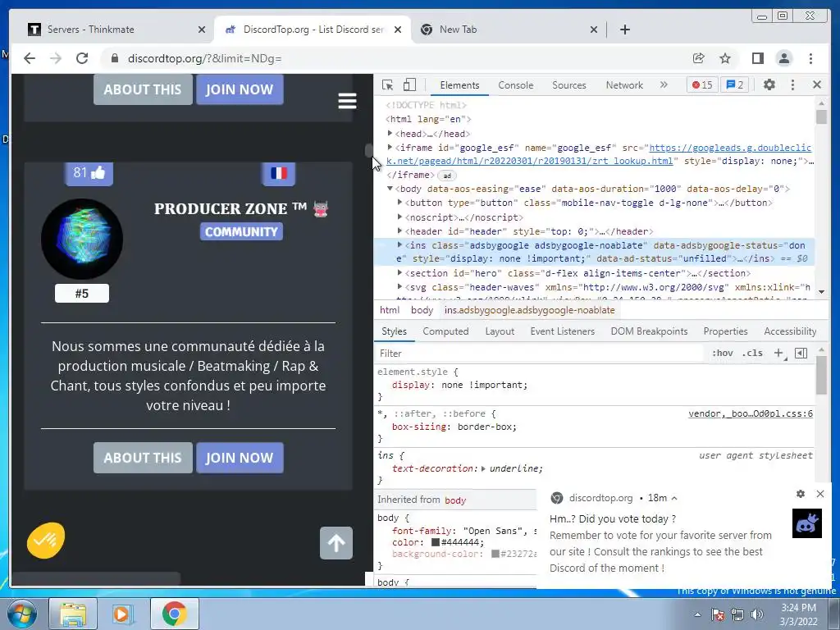Open the Accessibility tab
This screenshot has height=630, width=840.
tap(790, 331)
